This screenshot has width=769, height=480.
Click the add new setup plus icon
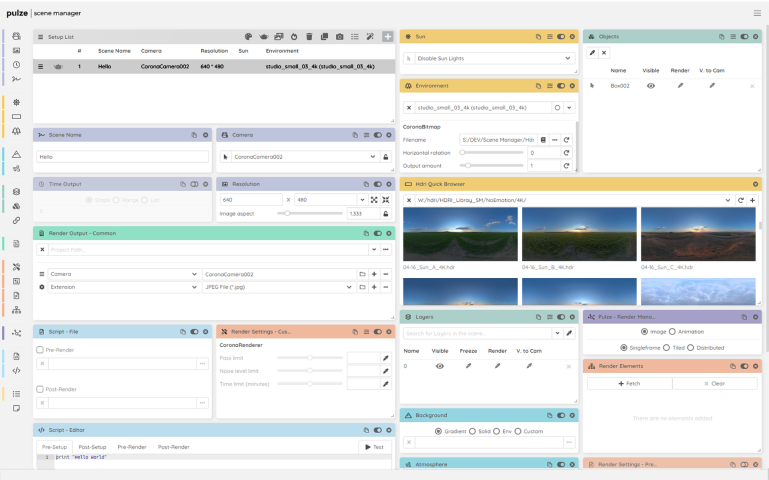387,37
